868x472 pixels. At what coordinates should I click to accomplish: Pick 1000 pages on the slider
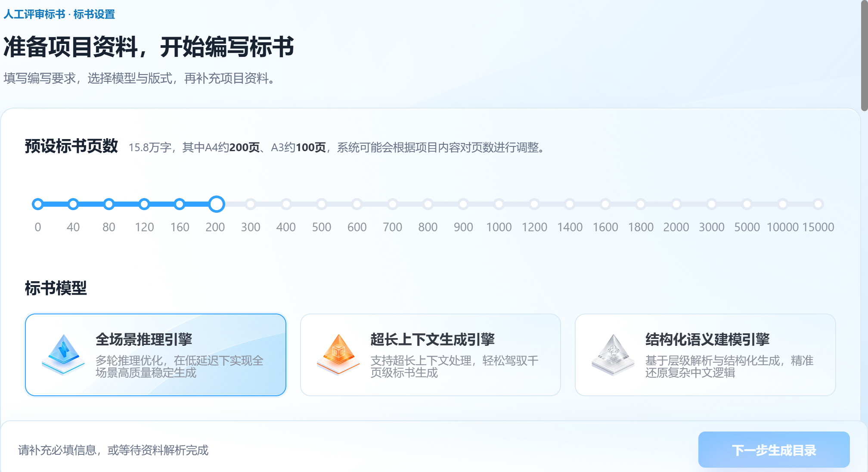(499, 204)
